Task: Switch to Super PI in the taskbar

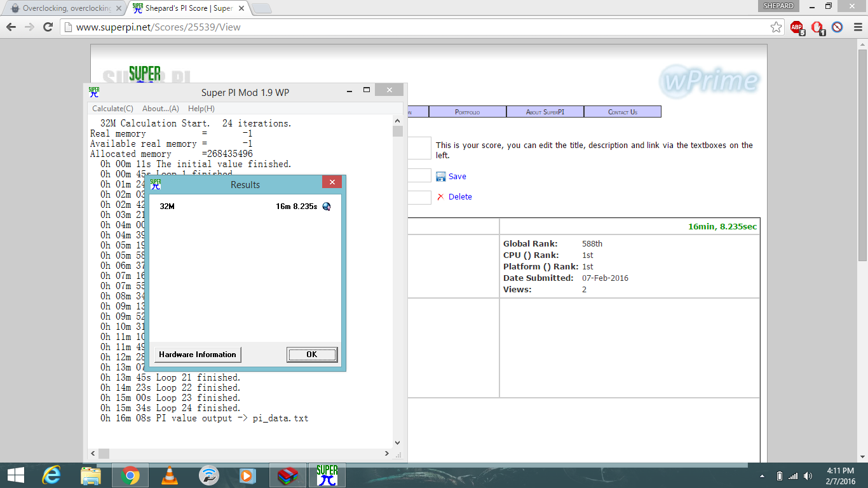Action: click(x=327, y=475)
